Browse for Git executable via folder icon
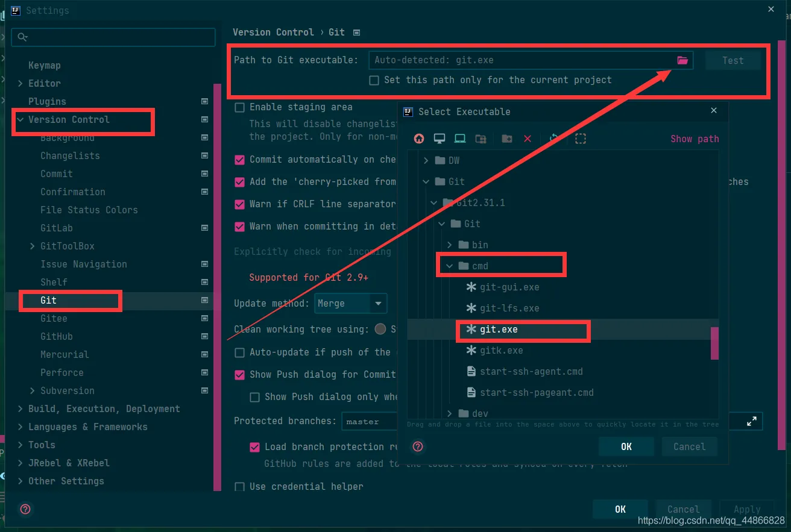Viewport: 791px width, 532px height. (x=682, y=60)
